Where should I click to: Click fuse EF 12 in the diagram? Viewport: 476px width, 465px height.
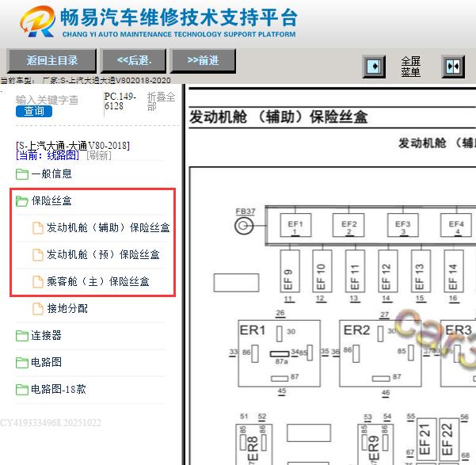click(387, 271)
